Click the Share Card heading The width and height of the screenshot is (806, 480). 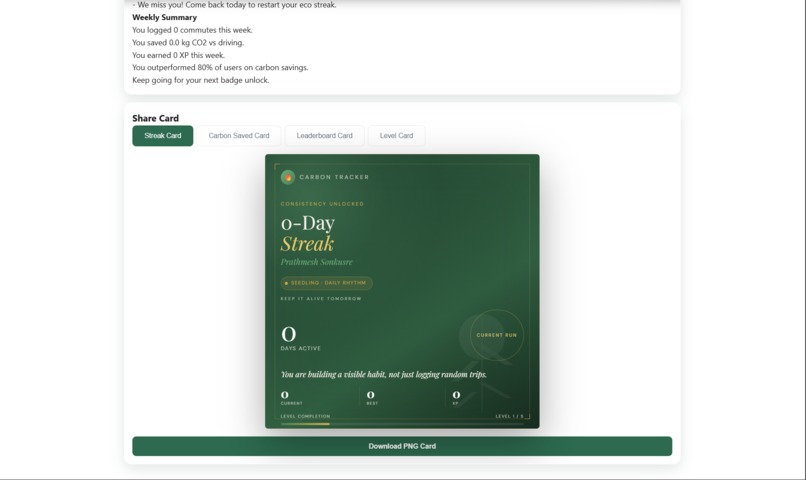(155, 118)
